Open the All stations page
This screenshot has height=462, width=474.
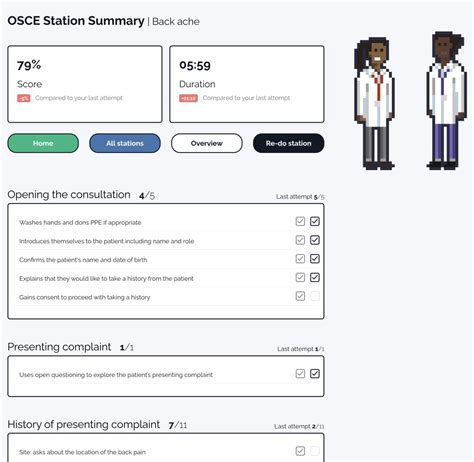tap(125, 143)
